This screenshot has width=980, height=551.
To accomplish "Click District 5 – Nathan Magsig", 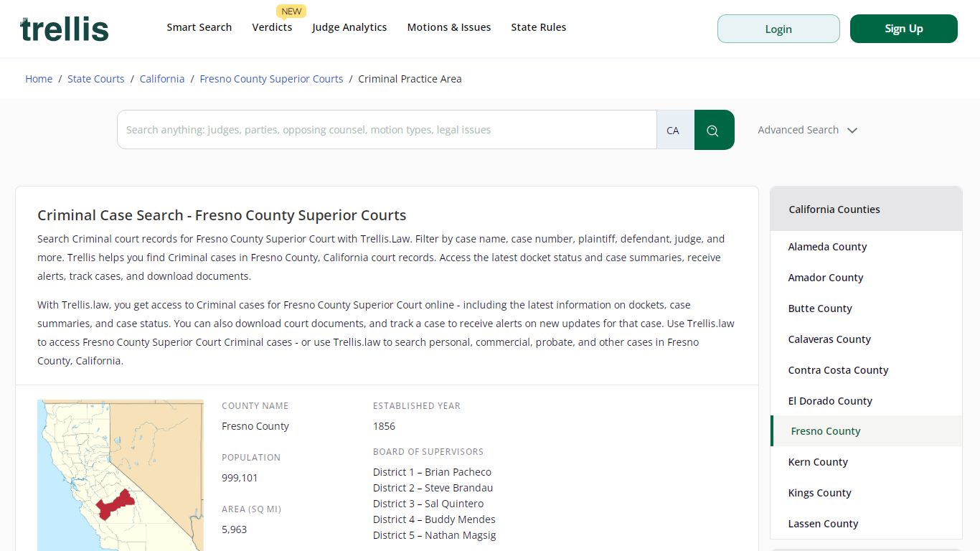I will [434, 535].
